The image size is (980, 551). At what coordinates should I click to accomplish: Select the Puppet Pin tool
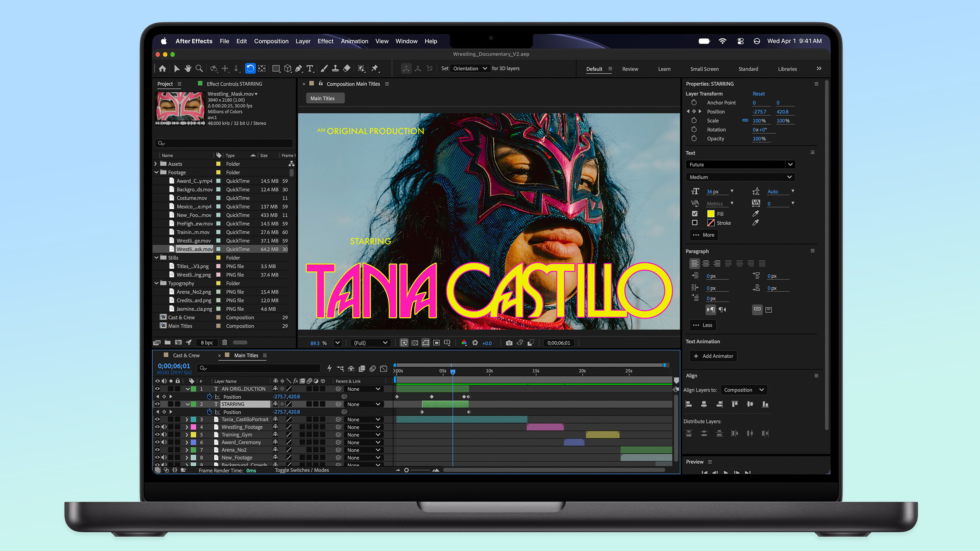click(x=375, y=68)
